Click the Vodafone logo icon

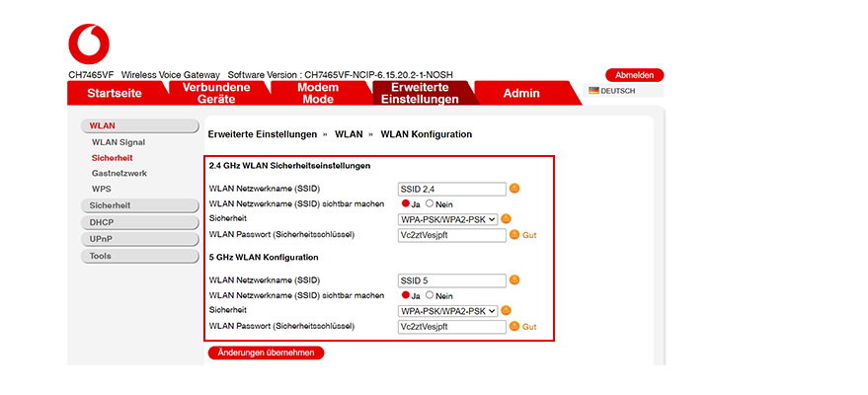point(89,44)
